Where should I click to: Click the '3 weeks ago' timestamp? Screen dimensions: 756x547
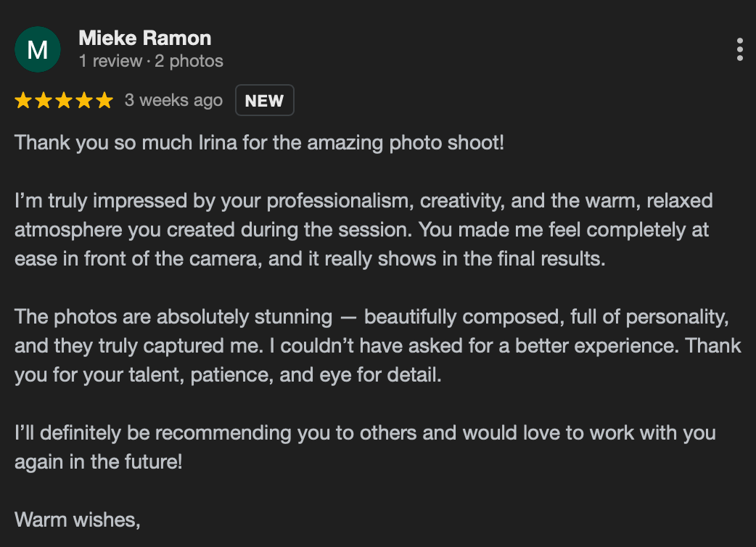[x=173, y=100]
